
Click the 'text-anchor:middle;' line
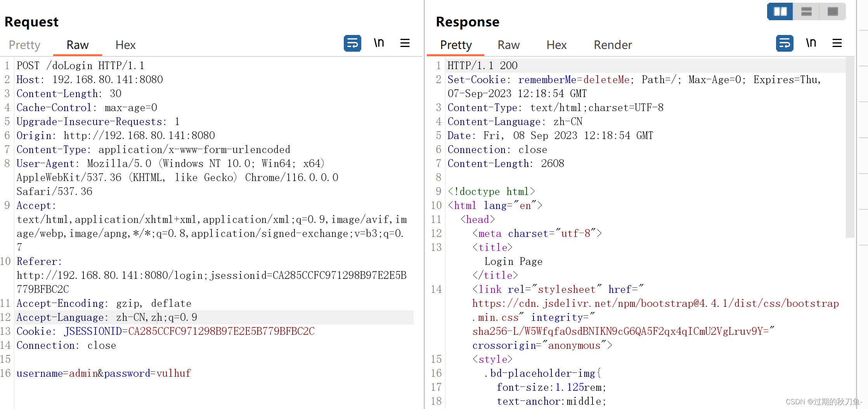(x=551, y=401)
